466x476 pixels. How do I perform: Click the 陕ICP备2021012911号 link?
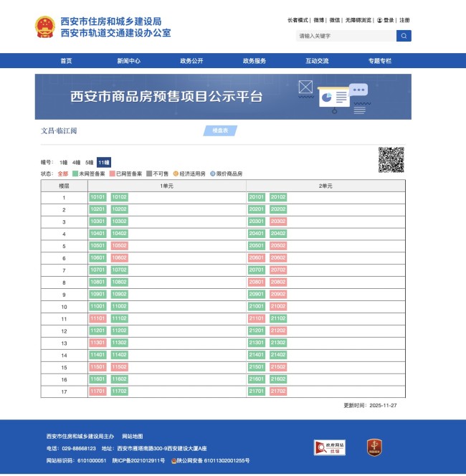pos(138,460)
